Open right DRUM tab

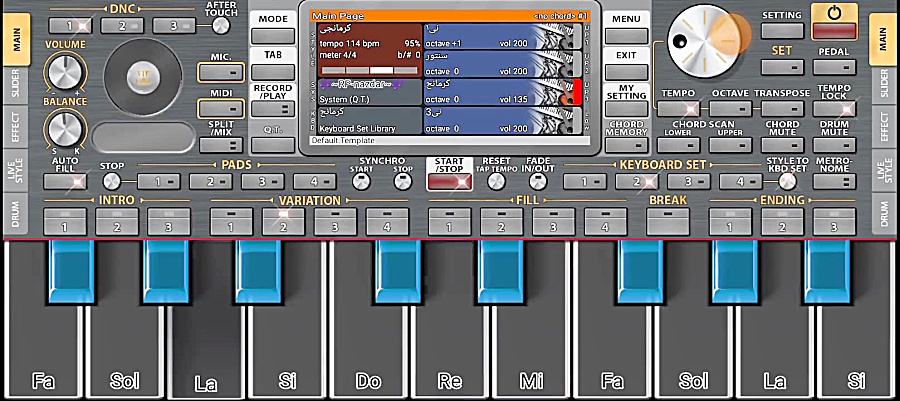[884, 213]
